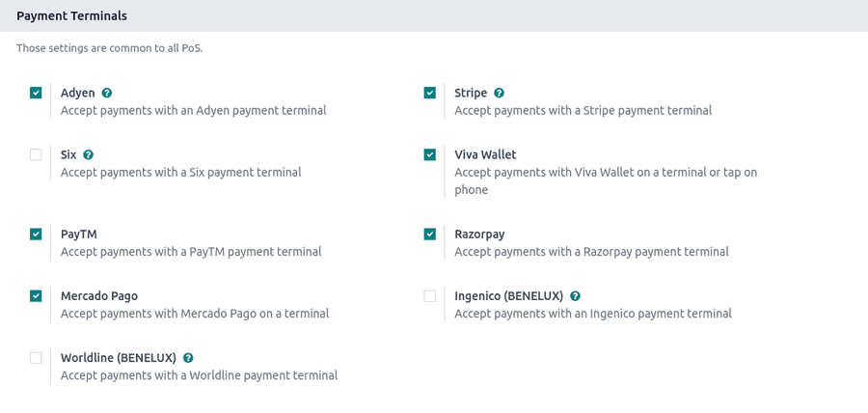Click the Viva Wallet setting label
Viewport: 868px width, 413px height.
click(x=485, y=154)
